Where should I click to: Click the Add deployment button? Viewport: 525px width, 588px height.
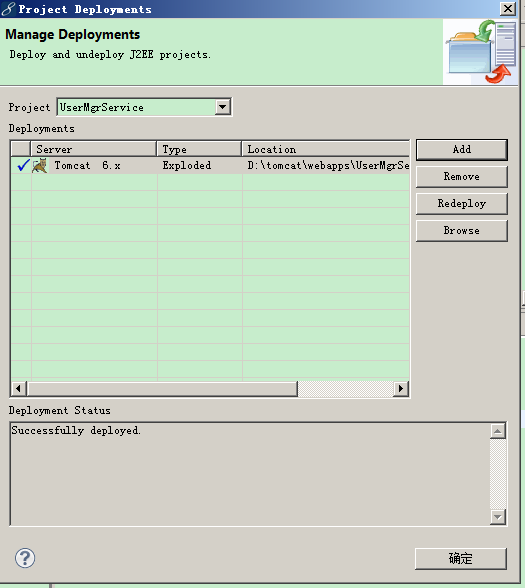(x=462, y=150)
